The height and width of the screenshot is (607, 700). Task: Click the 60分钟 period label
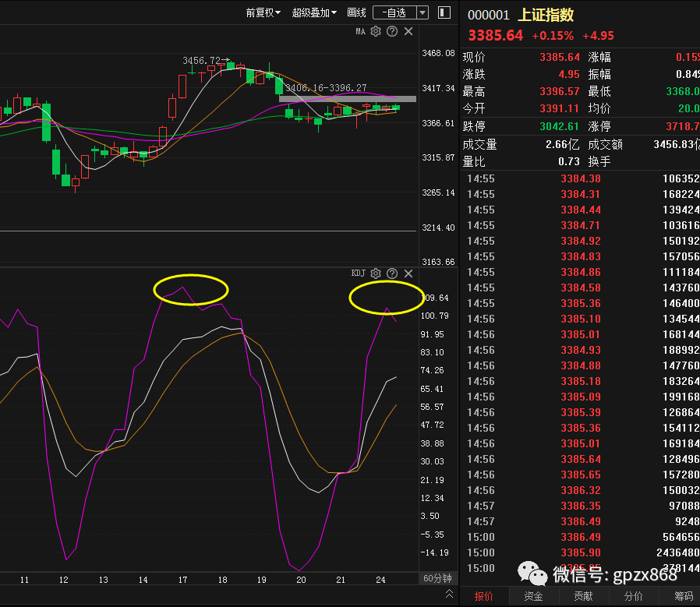coord(438,578)
